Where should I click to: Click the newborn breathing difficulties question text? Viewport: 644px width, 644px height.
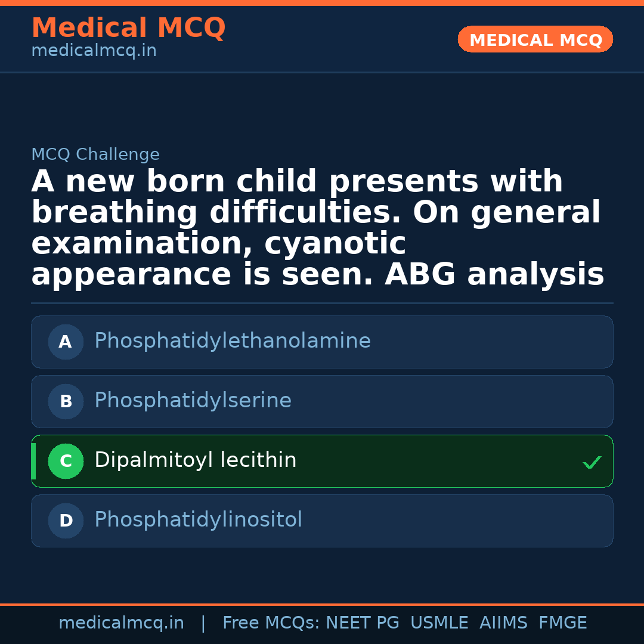[317, 228]
